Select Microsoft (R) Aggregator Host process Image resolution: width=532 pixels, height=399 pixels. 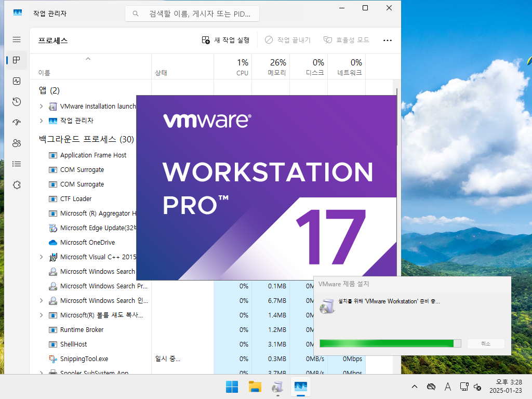pyautogui.click(x=98, y=214)
